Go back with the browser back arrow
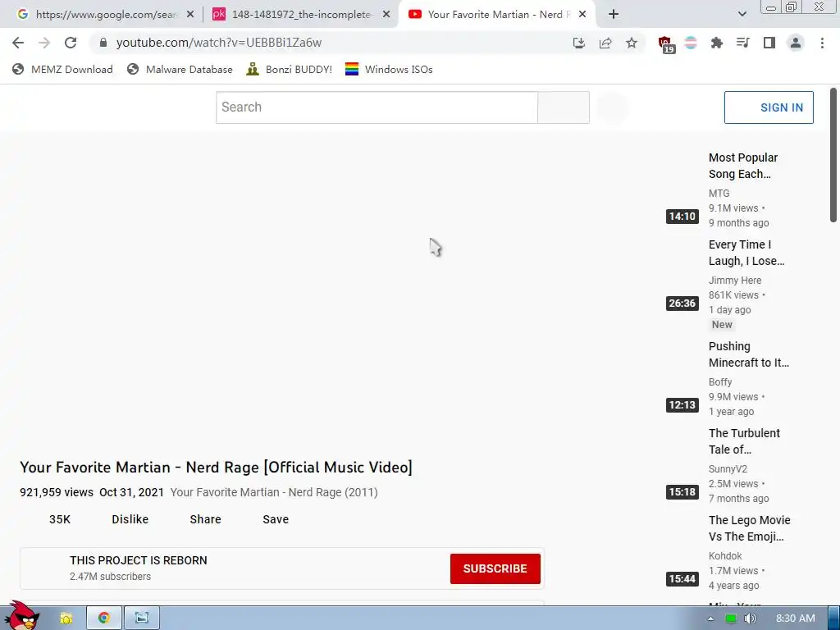Screen dimensions: 840x630 (18, 43)
